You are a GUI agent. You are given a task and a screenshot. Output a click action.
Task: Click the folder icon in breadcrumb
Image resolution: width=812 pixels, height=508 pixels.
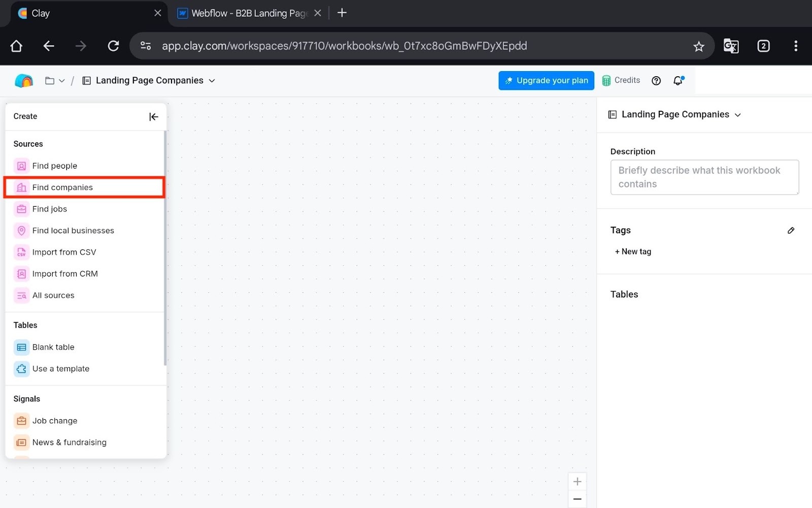click(x=50, y=80)
